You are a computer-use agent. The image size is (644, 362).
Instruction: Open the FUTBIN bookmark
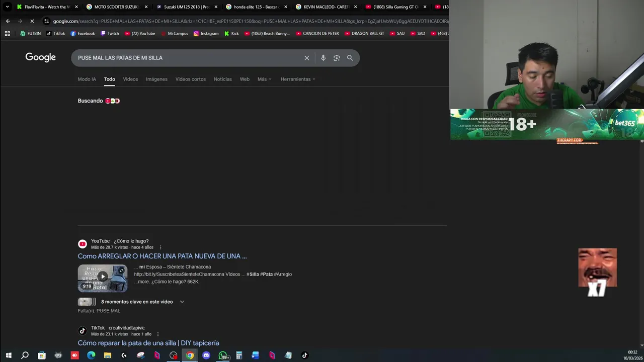[x=30, y=33]
